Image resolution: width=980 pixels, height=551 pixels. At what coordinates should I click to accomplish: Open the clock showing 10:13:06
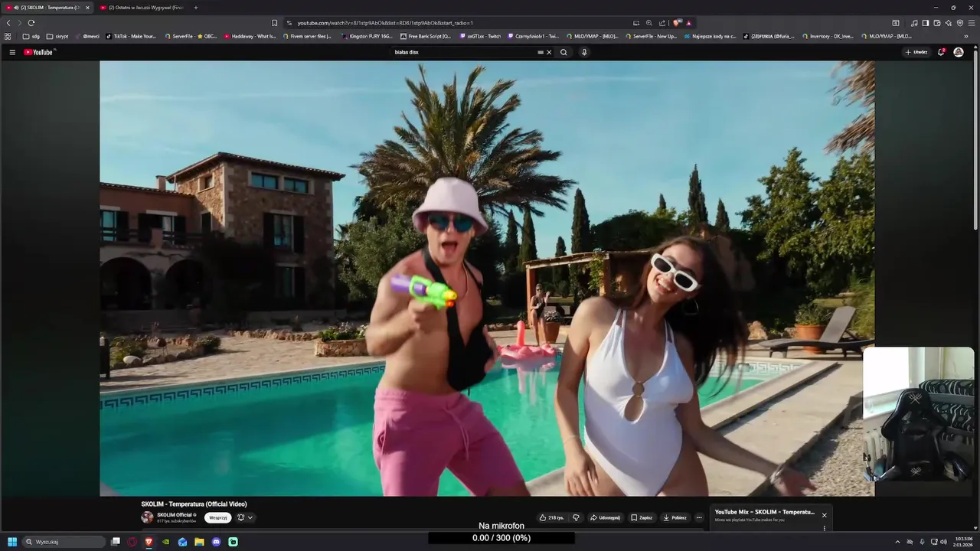point(963,542)
